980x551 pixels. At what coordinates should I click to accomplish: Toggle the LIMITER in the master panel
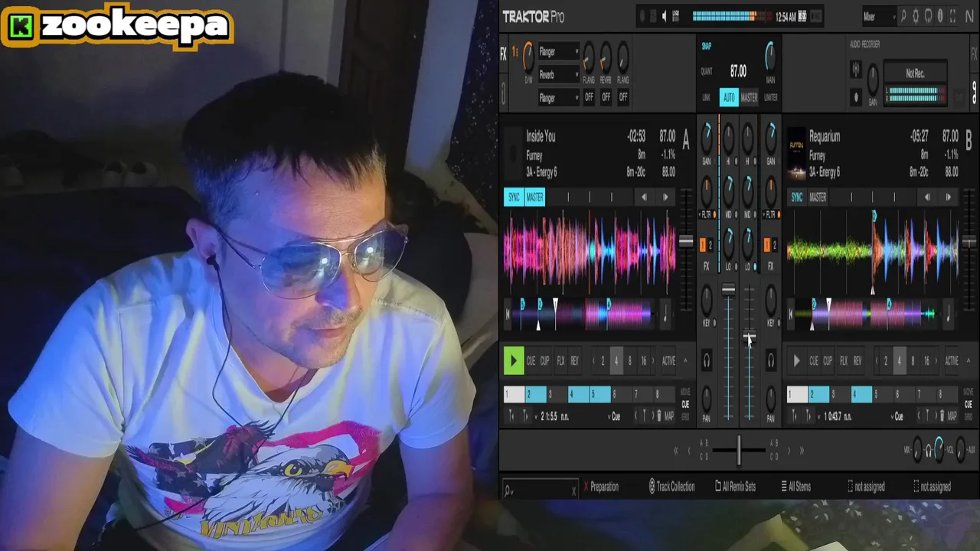pos(770,98)
